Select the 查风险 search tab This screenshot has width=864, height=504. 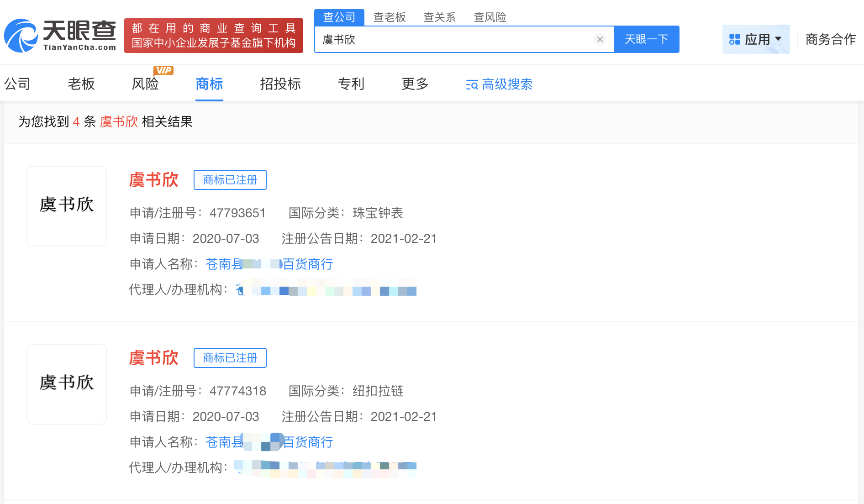point(489,17)
